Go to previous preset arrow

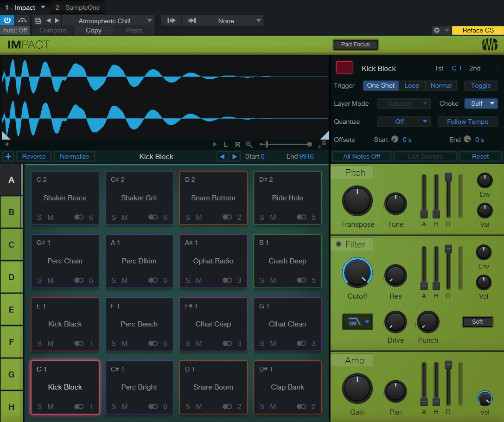[49, 20]
